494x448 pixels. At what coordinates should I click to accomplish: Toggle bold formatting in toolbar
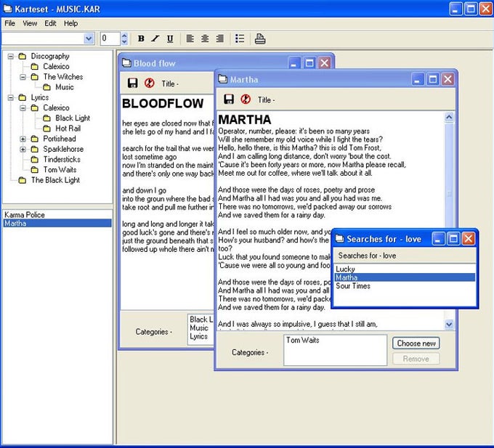coord(141,38)
